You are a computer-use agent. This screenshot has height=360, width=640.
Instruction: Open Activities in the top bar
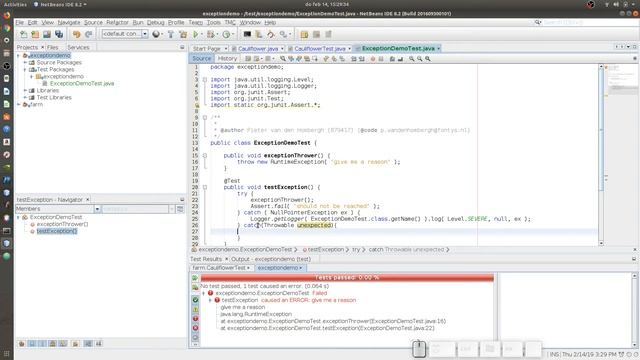[x=15, y=4]
